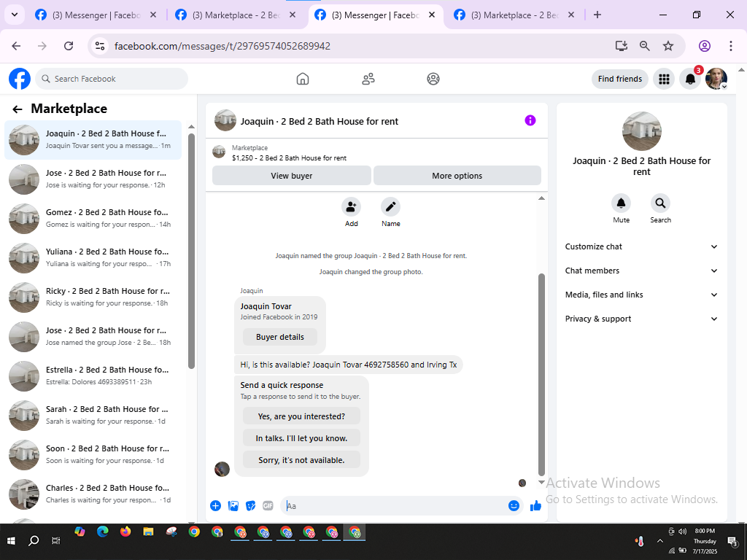Open Gomez chat in Marketplace list

tap(93, 218)
